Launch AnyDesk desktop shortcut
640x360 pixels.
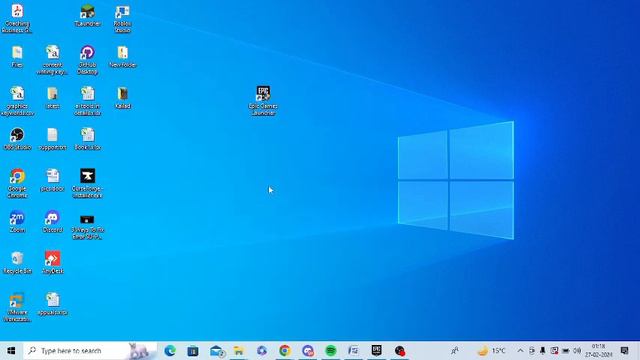click(52, 262)
